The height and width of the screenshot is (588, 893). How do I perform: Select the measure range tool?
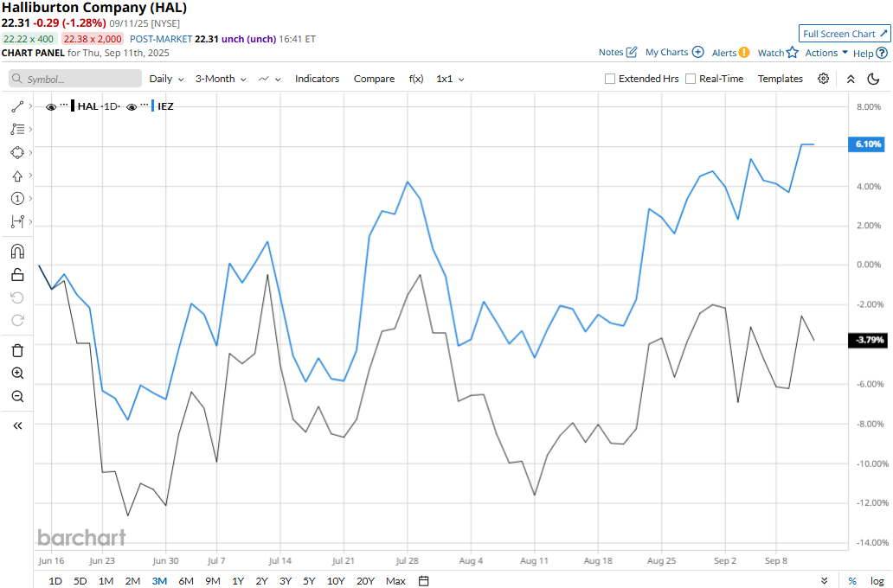click(x=17, y=221)
